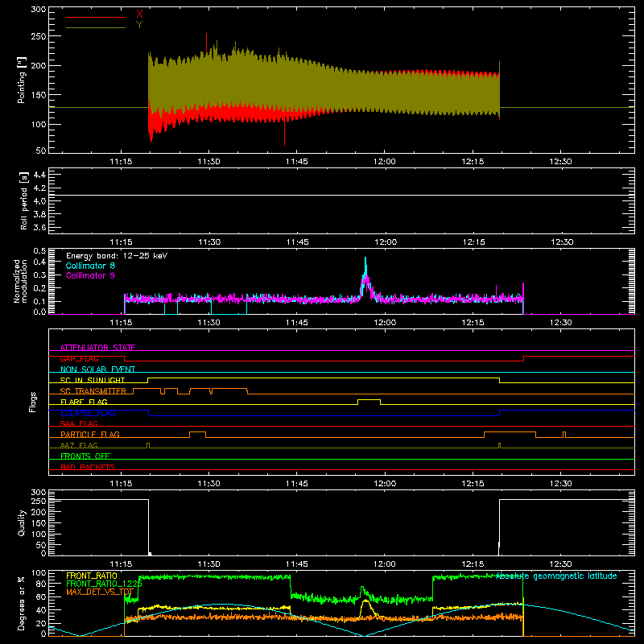Image resolution: width=644 pixels, height=644 pixels.
Task: Click the Quality axis title
Action: tap(22, 522)
